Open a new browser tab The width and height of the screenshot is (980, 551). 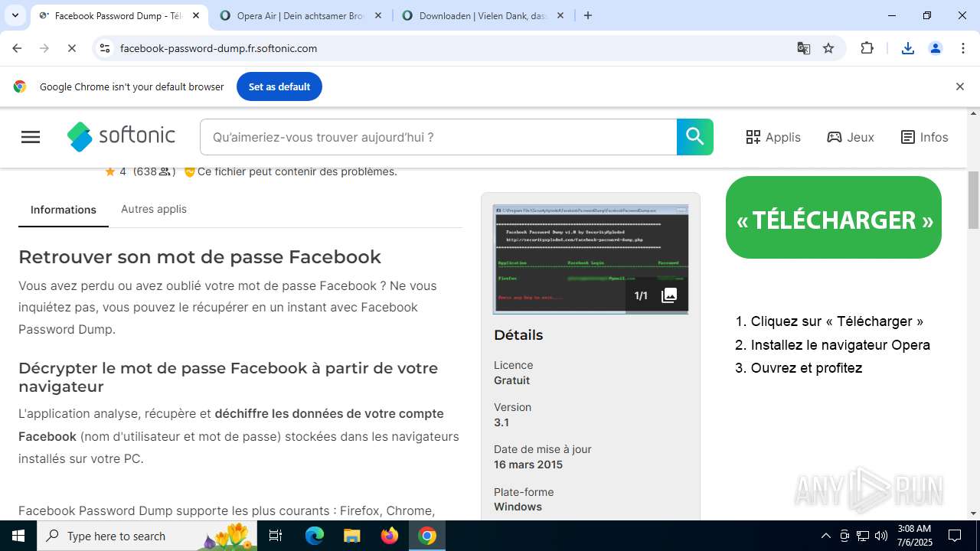588,15
